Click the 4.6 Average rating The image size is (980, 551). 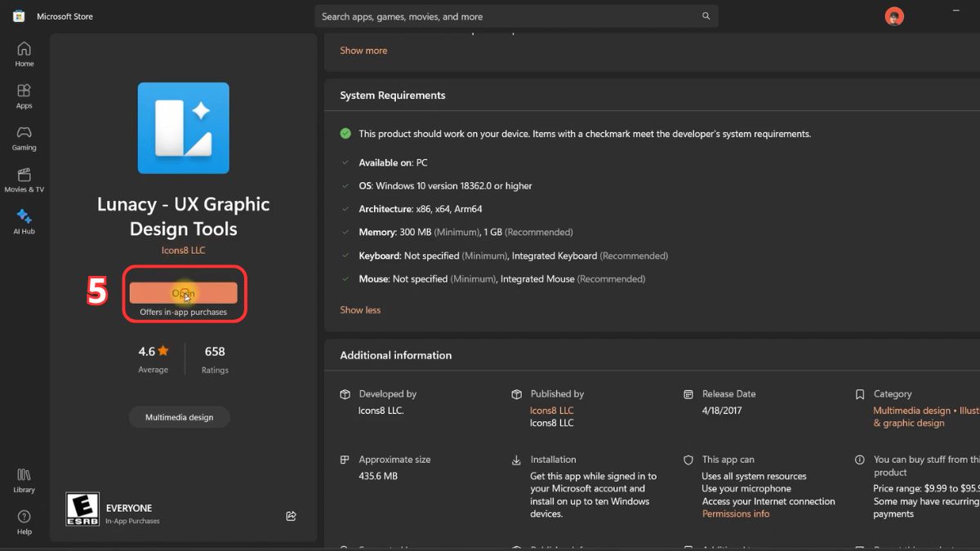coord(153,358)
